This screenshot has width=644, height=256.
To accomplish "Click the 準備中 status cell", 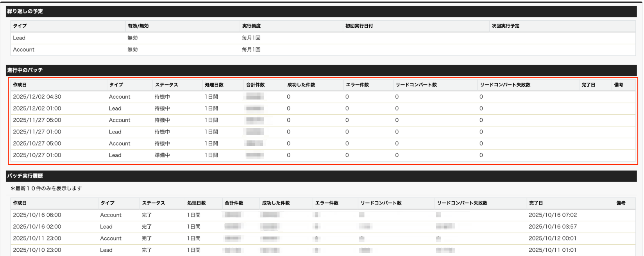I will [x=162, y=155].
